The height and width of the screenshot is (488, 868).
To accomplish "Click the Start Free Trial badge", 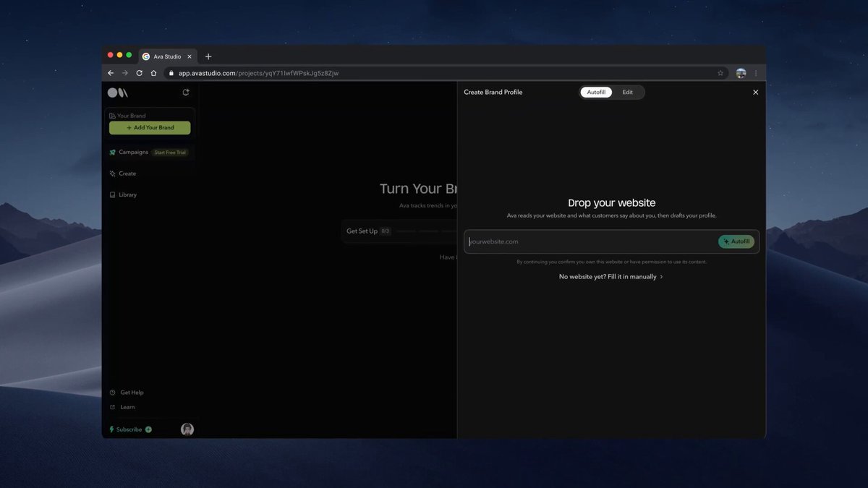I will (x=171, y=153).
